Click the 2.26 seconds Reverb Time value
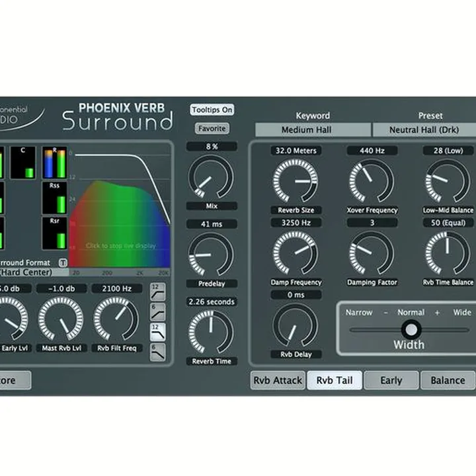The width and height of the screenshot is (476, 476). [x=212, y=301]
